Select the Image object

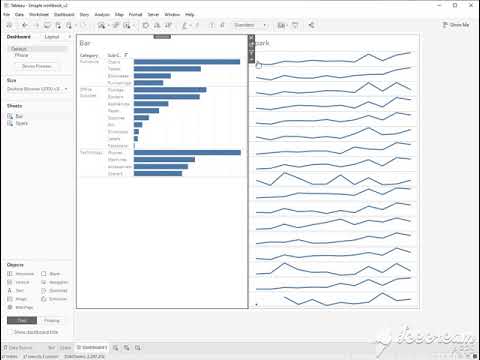click(x=17, y=299)
